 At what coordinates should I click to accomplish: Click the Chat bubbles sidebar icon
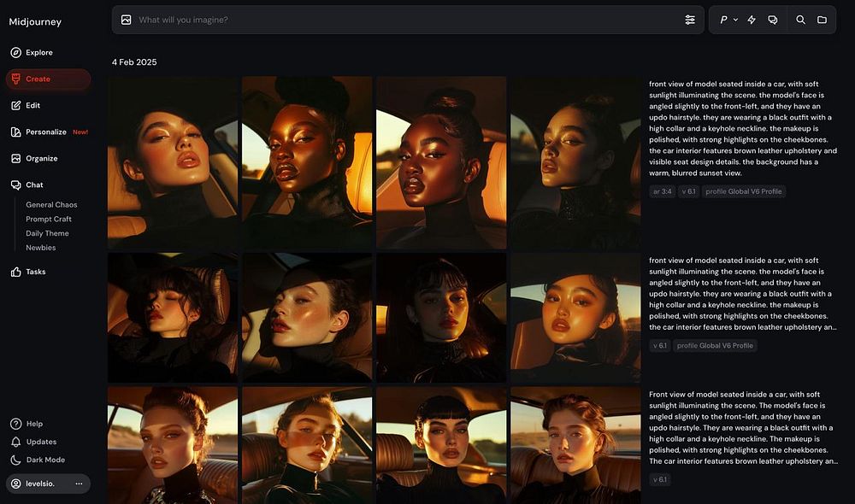coord(15,185)
